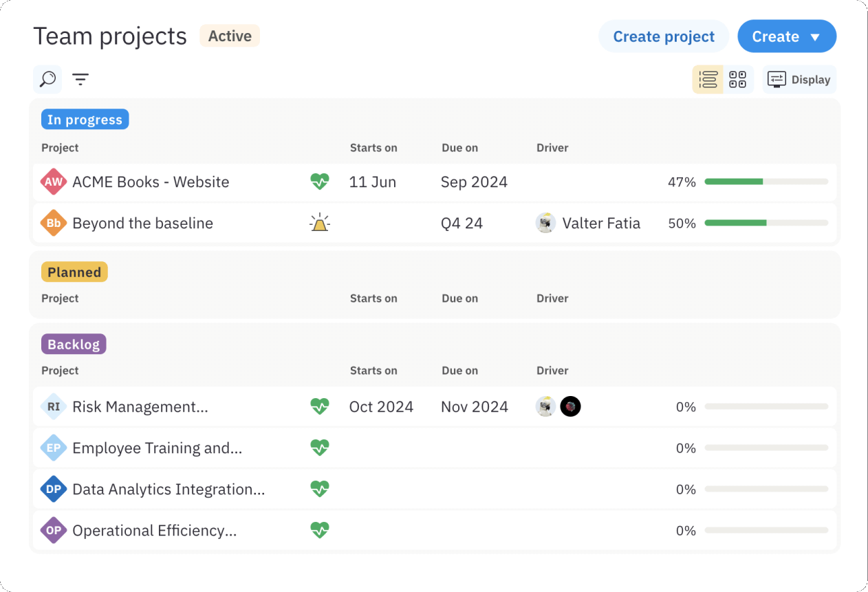868x592 pixels.
Task: Open the filter lines icon
Action: click(80, 79)
